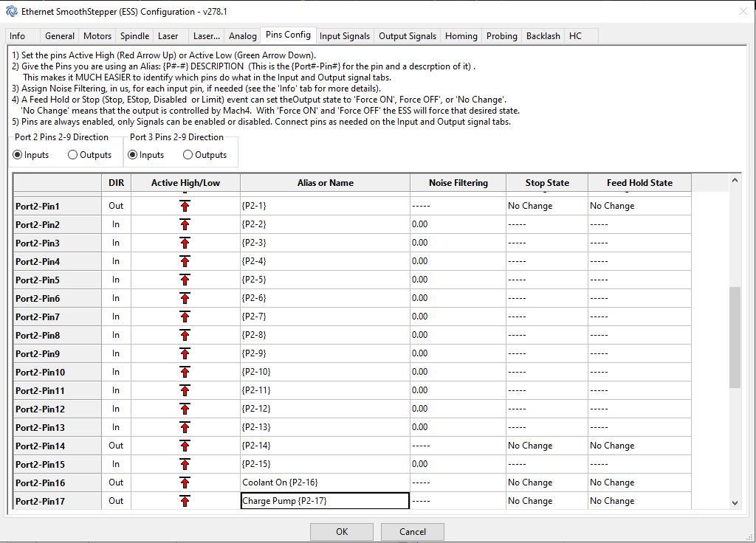Image resolution: width=756 pixels, height=543 pixels.
Task: Toggle Active High/Low arrow for Port2-Pin4
Action: point(185,261)
